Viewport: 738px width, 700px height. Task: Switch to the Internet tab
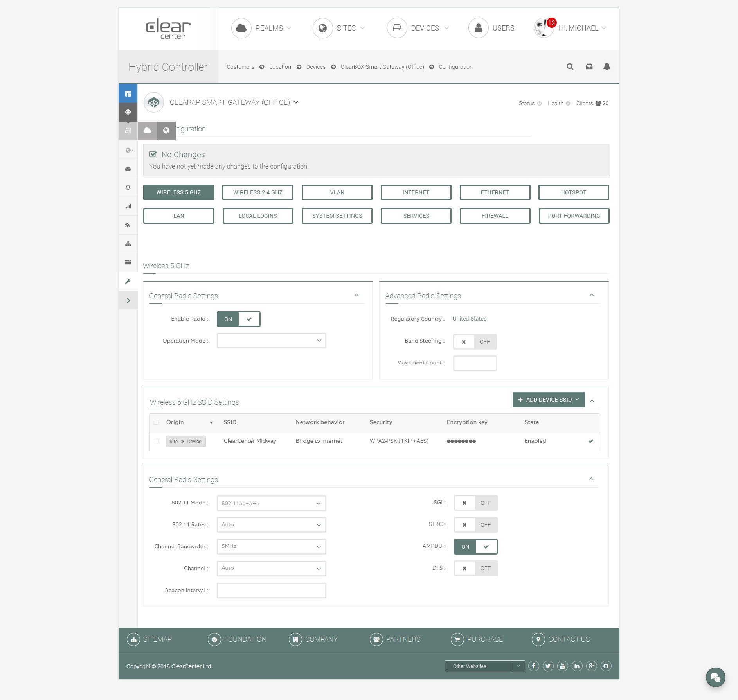[416, 192]
